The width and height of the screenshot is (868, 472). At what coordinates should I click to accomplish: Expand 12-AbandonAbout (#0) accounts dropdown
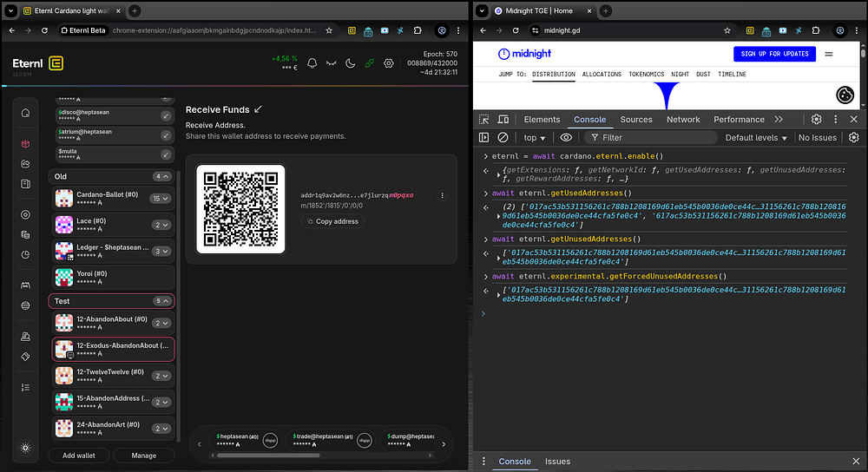[161, 323]
